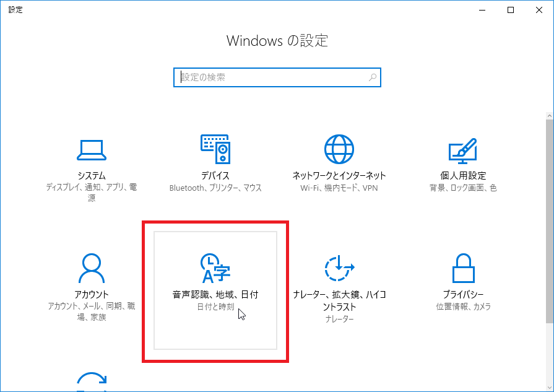Open the ナレーター、拡大鏡 ease of access icon

[339, 268]
